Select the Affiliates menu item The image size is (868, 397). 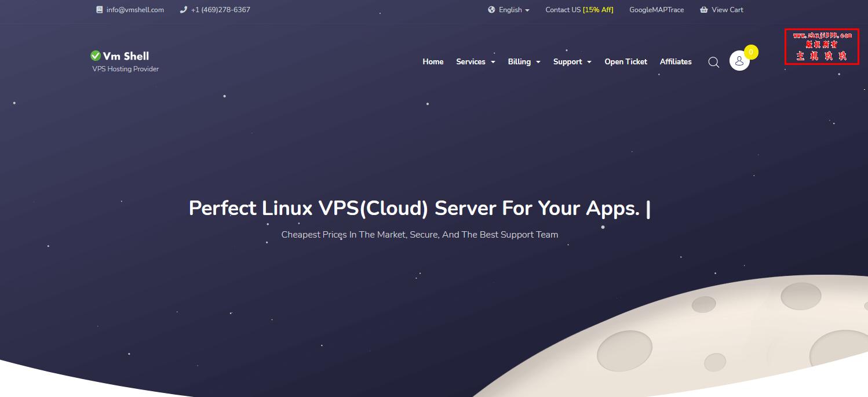[x=676, y=61]
